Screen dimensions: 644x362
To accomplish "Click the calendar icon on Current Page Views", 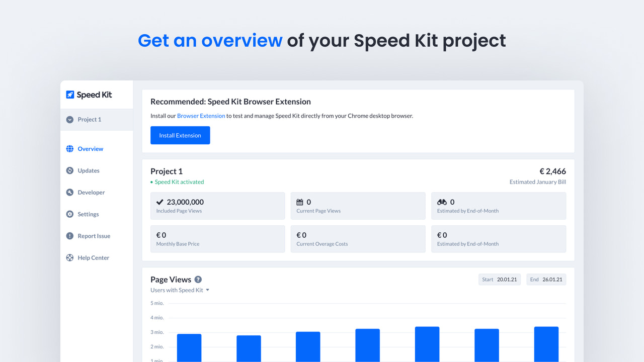I will click(x=300, y=202).
